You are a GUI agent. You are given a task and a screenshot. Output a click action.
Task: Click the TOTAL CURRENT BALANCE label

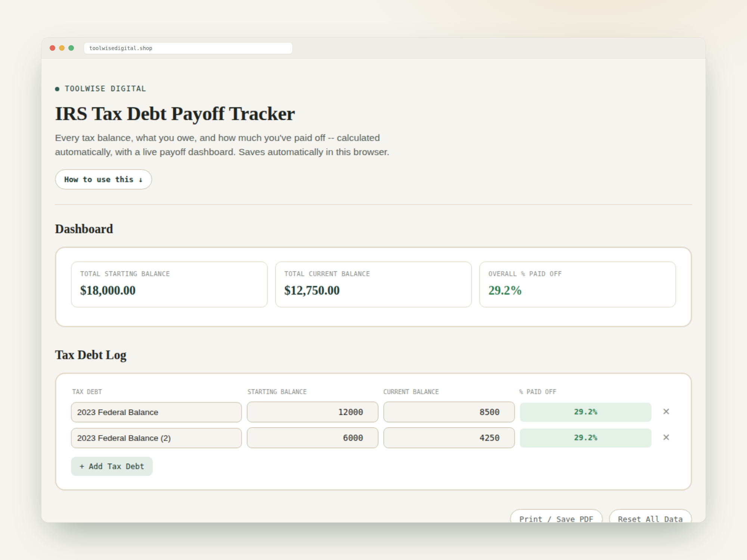pos(327,274)
